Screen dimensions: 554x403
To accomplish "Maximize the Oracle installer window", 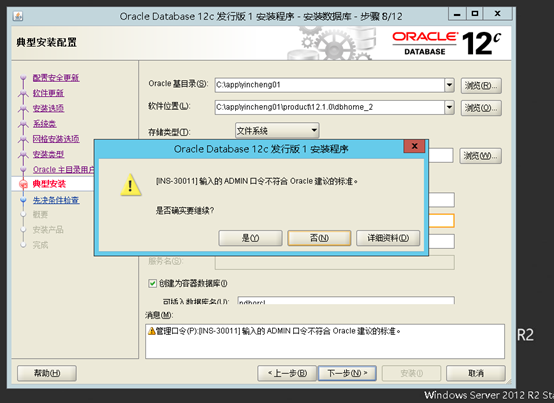I will click(475, 14).
